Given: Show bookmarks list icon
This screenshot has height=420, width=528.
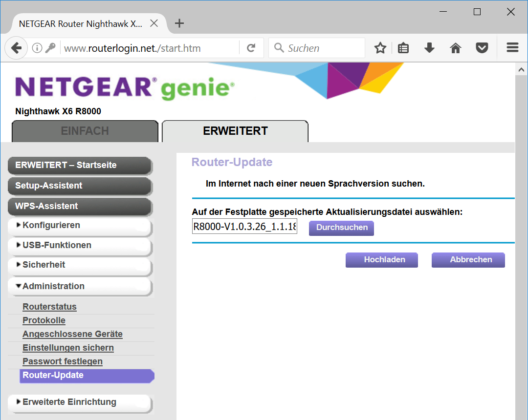Looking at the screenshot, I should (403, 48).
